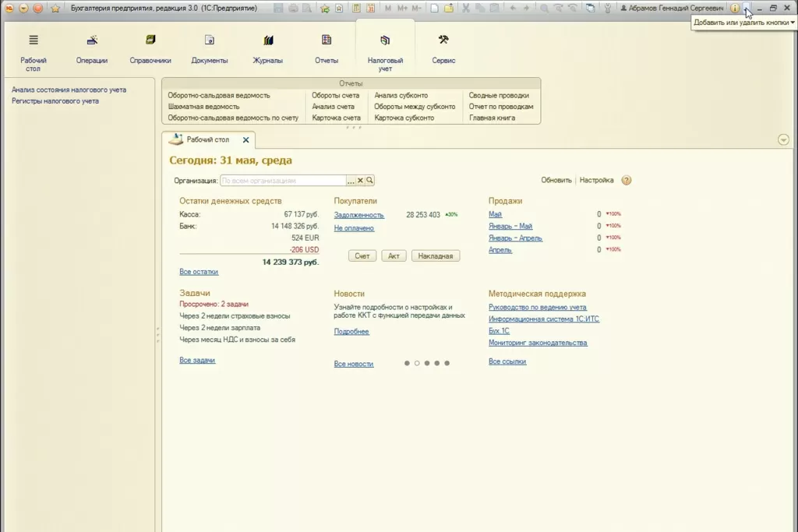Screen dimensions: 798x532
Task: Click the M+ memory add button
Action: (x=402, y=8)
